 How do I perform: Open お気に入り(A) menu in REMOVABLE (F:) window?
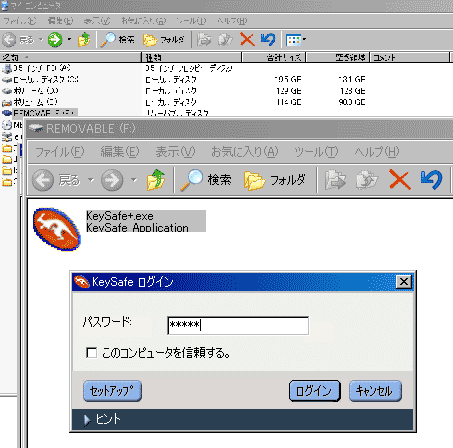tap(245, 152)
